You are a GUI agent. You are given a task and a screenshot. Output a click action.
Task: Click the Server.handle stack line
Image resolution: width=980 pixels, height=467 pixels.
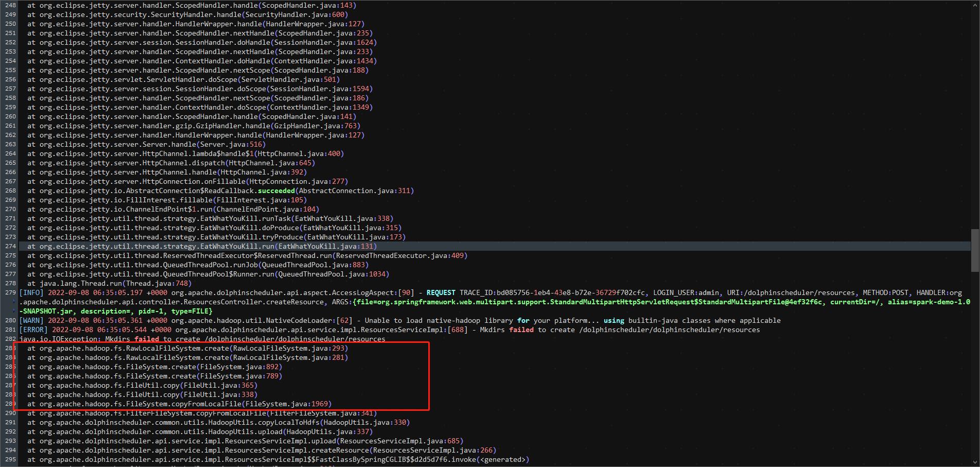(147, 144)
